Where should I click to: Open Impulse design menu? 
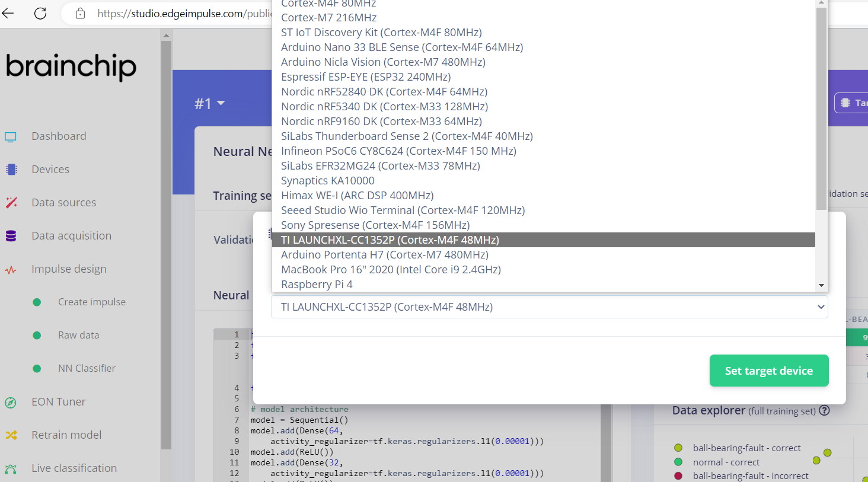[69, 269]
